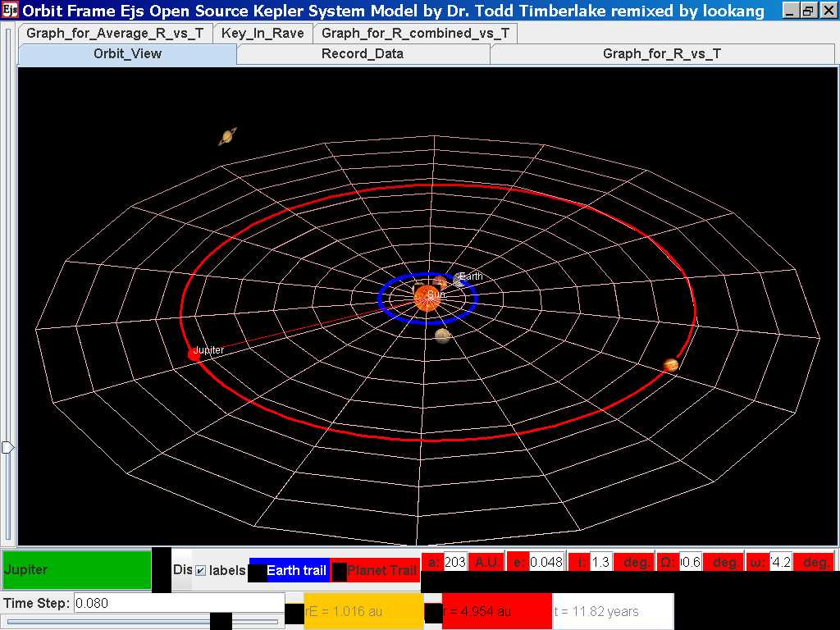Click the inclination i field showing 1.3
The height and width of the screenshot is (630, 840).
601,562
